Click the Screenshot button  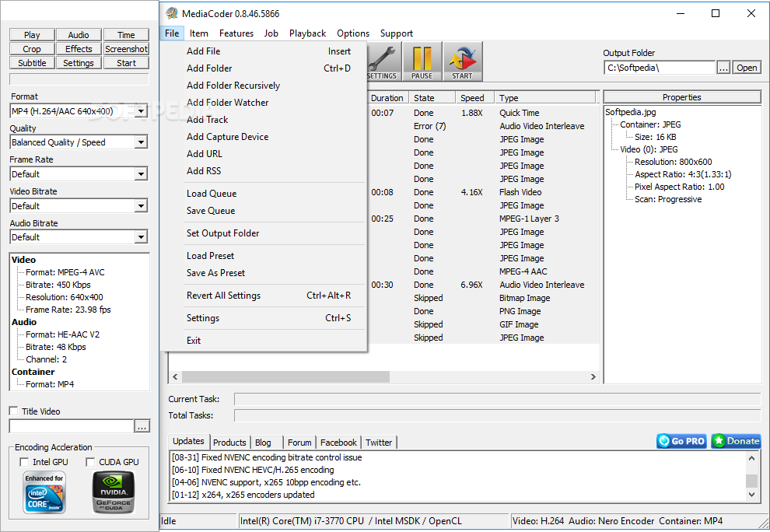[126, 49]
